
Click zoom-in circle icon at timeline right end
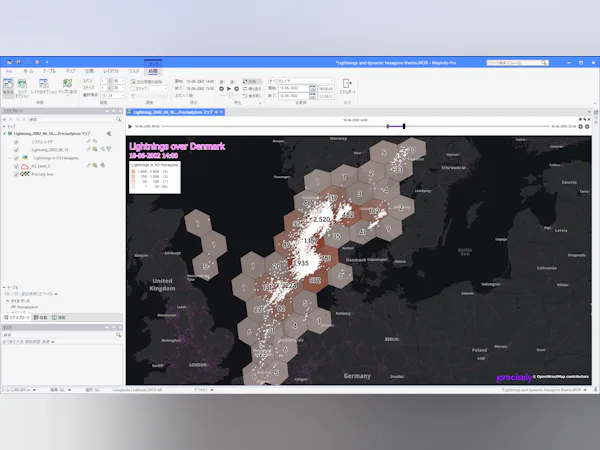[580, 126]
